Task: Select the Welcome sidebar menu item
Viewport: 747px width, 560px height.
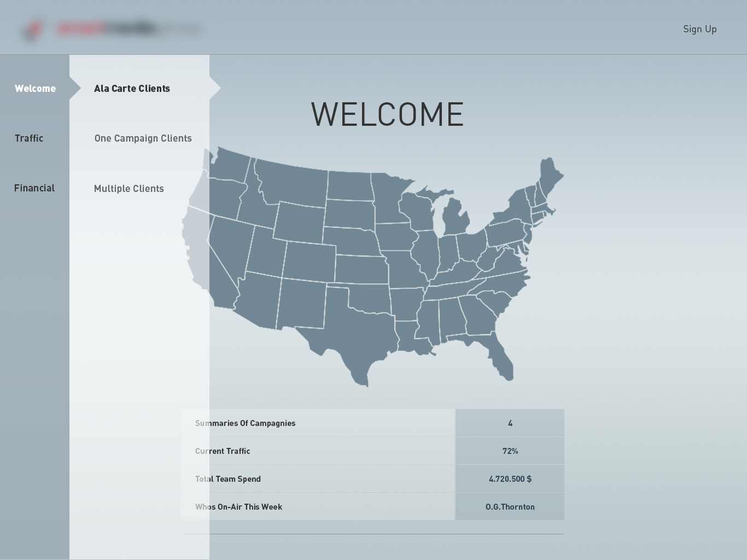Action: pos(35,89)
